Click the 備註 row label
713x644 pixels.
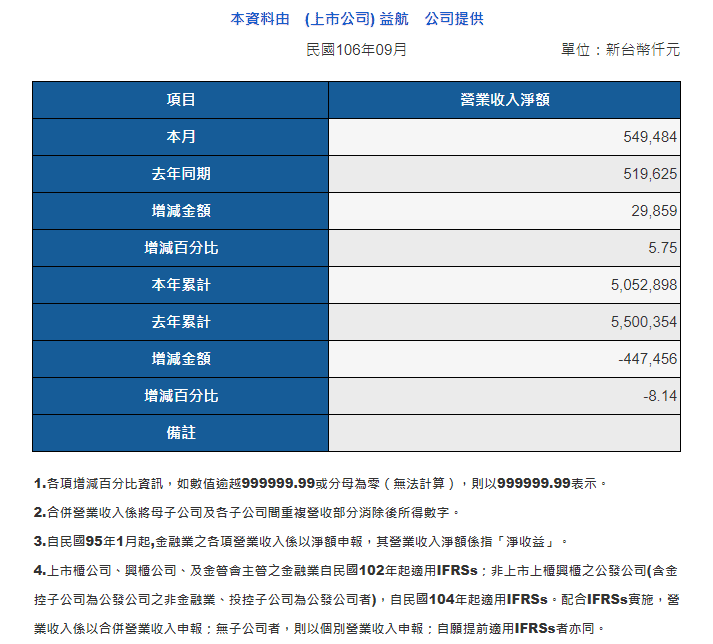point(180,433)
